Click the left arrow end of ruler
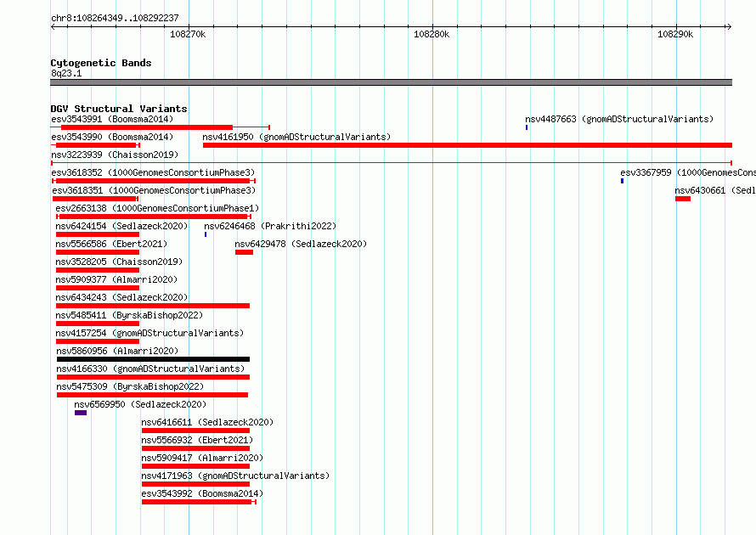Viewport: 756px width, 535px height. 54,26
